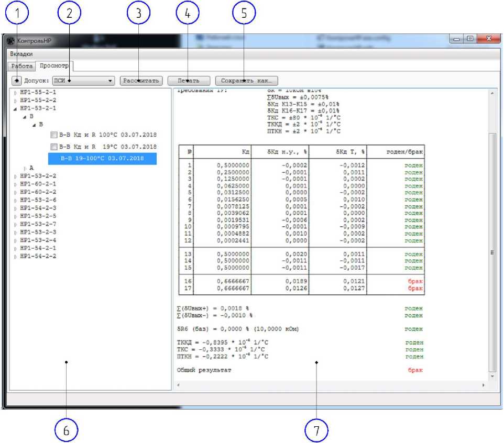Click the results pane scroll-up arrow

[x=491, y=93]
